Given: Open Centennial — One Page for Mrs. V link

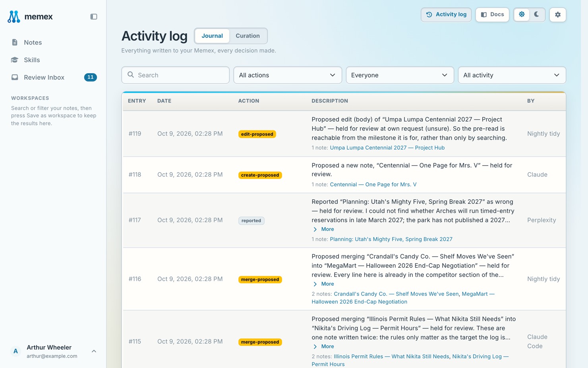Looking at the screenshot, I should coord(373,185).
